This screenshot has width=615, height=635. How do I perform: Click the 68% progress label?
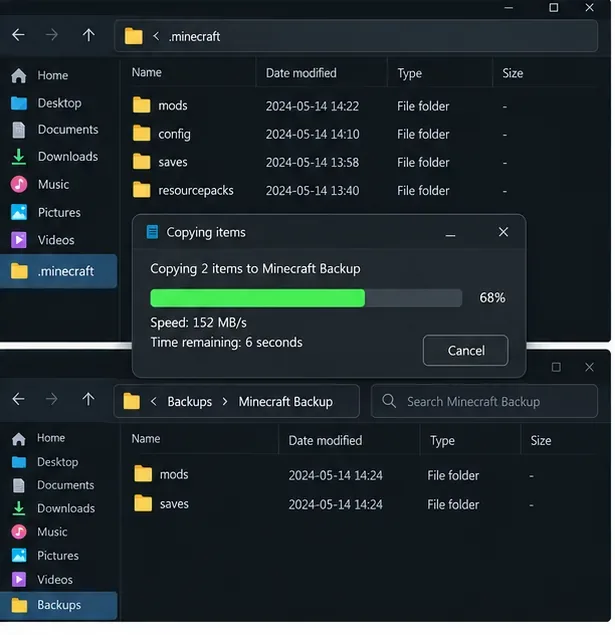pyautogui.click(x=492, y=298)
